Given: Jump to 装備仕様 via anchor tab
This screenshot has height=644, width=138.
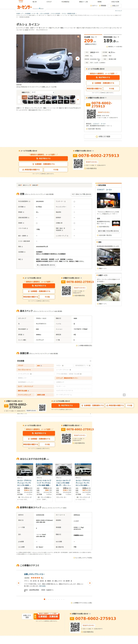Looking at the screenshot, I should click(x=35, y=185).
